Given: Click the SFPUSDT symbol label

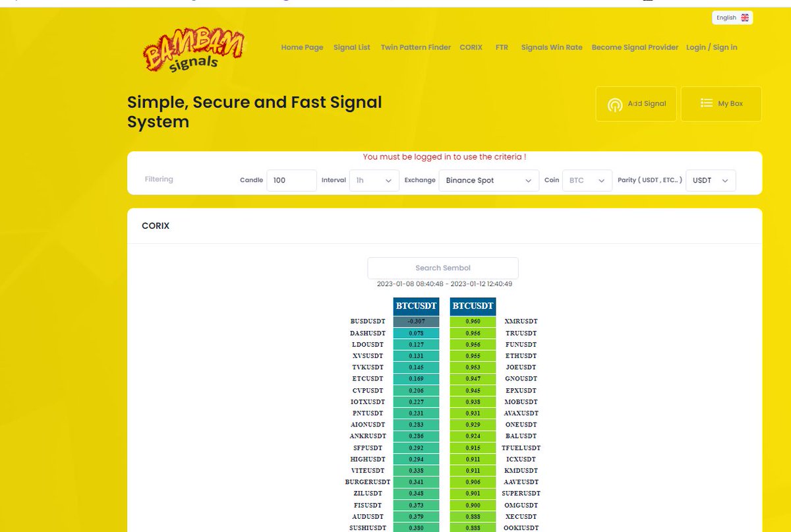Looking at the screenshot, I should (369, 448).
